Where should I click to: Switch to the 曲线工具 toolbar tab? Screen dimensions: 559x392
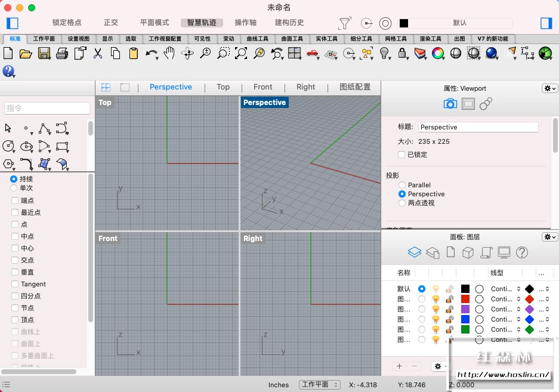click(x=257, y=39)
